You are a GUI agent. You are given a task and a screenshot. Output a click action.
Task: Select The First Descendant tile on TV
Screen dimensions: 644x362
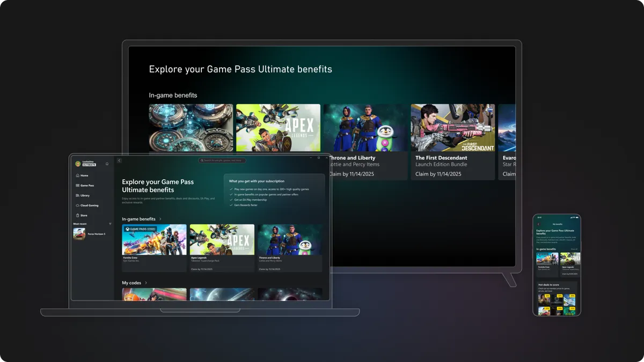(453, 142)
